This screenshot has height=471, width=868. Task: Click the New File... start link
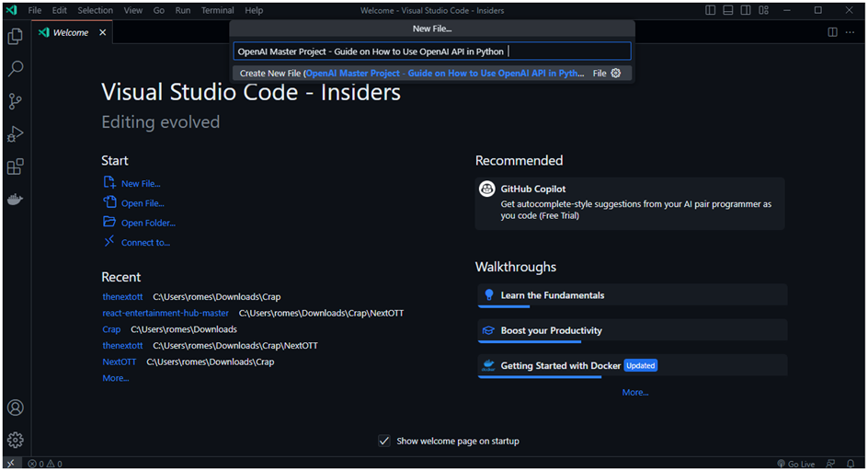tap(132, 183)
